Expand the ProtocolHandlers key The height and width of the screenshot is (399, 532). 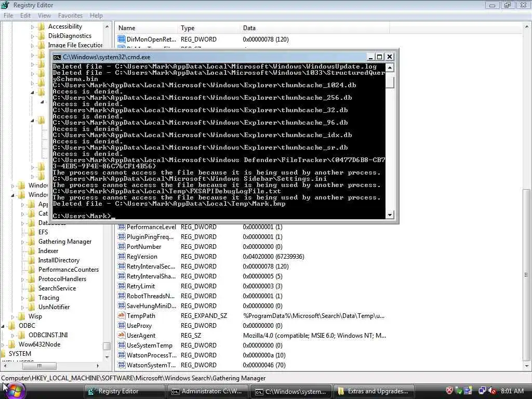tap(23, 279)
